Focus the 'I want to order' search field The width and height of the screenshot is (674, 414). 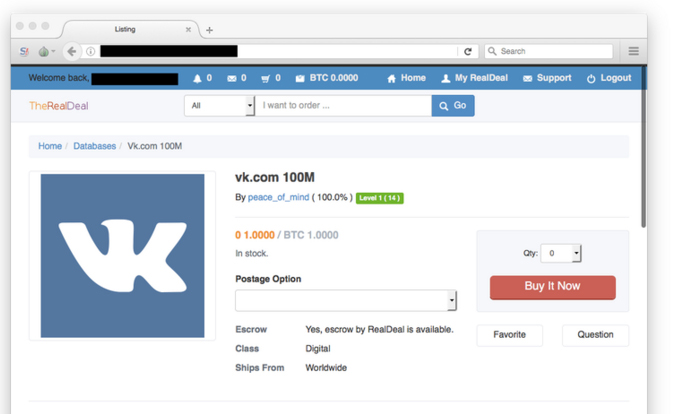pyautogui.click(x=343, y=106)
